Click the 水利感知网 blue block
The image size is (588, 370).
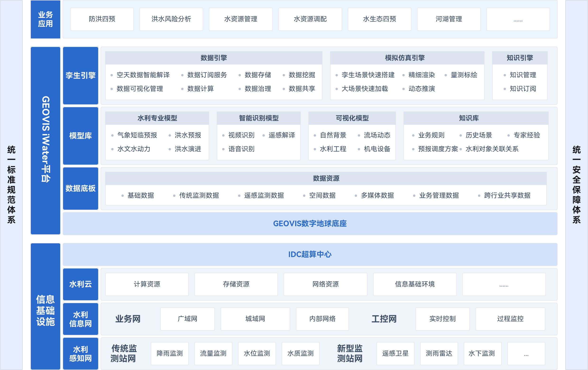(x=81, y=354)
